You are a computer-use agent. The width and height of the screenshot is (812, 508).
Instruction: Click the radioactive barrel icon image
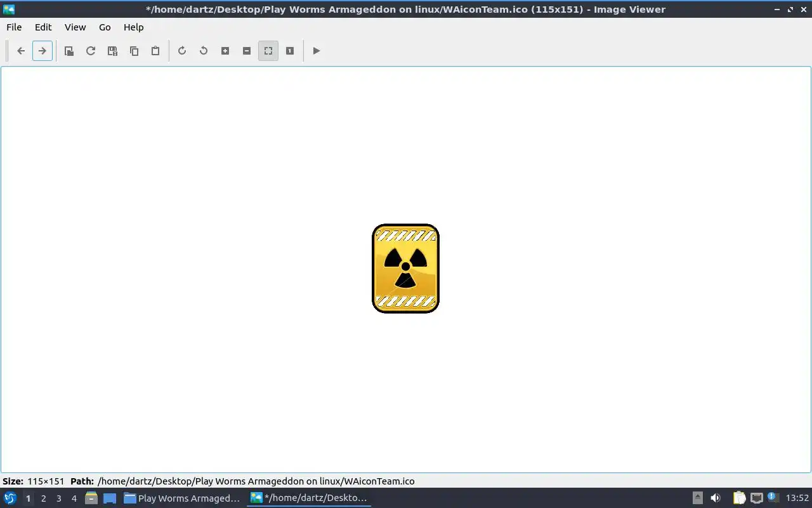click(405, 269)
